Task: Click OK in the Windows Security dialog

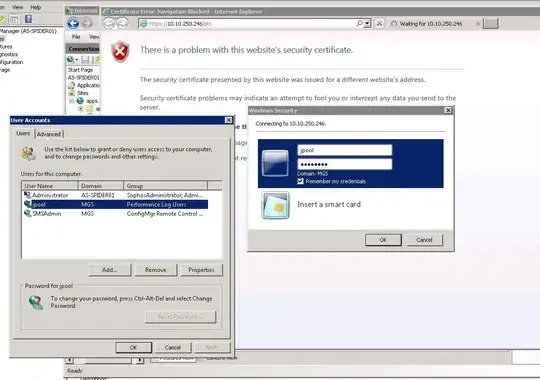Action: pyautogui.click(x=383, y=240)
